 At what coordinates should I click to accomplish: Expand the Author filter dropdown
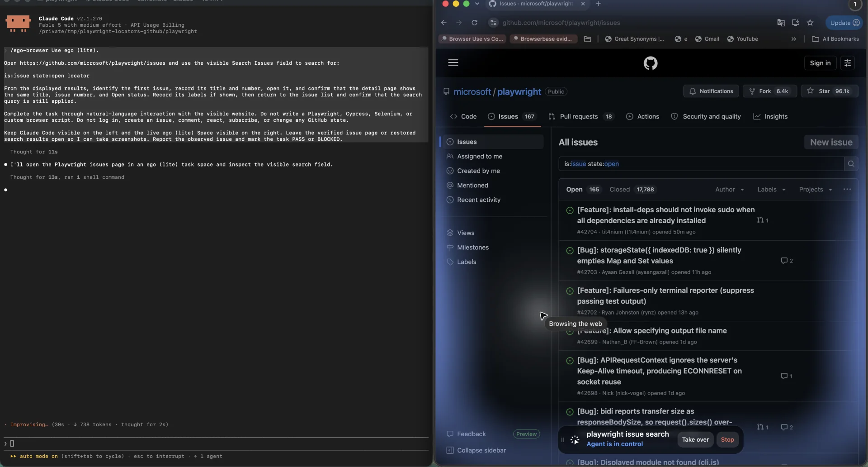730,190
